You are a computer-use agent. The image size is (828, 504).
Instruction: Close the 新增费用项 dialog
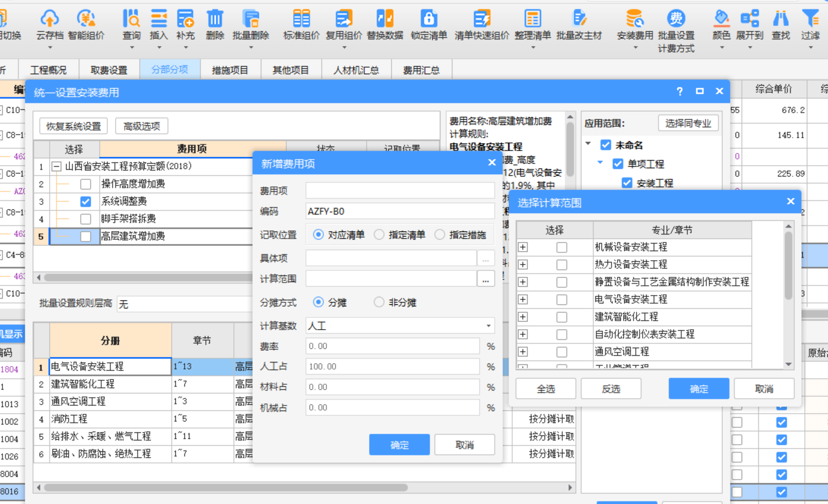coord(492,162)
